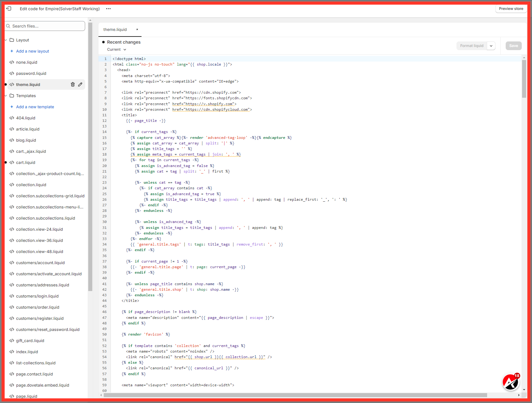Delete theme.liquid using the trash icon
532x403 pixels.
(73, 84)
